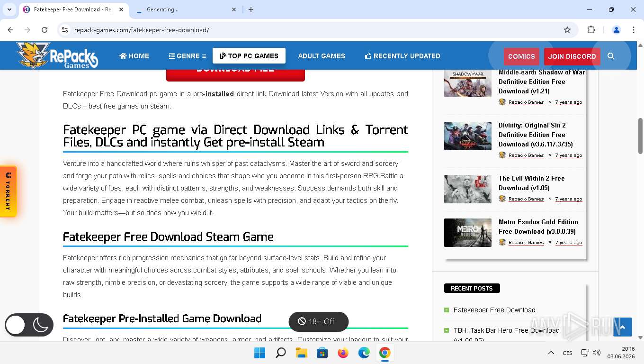Open the clock and date flyout

click(621, 353)
